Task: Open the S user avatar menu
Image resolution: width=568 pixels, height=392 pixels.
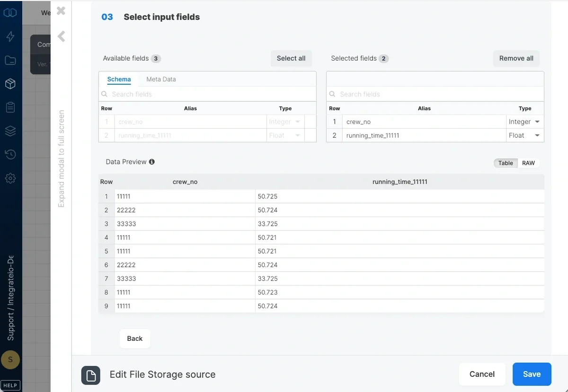Action: [10, 360]
